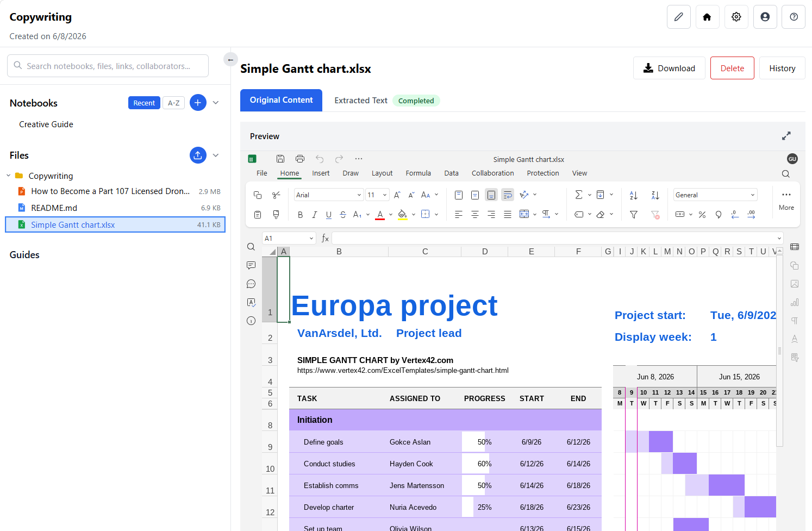The width and height of the screenshot is (812, 531).
Task: Select A-Z sort for notebooks
Action: coord(174,103)
